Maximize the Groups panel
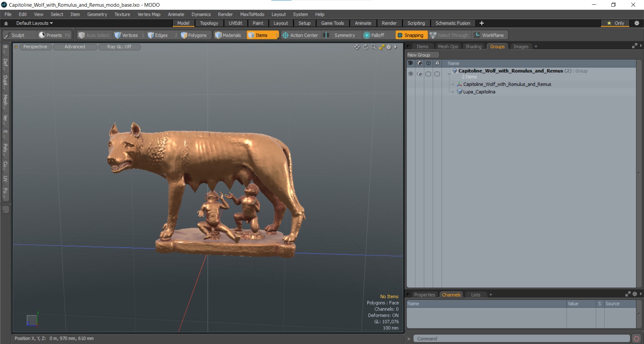644x344 pixels. 635,46
